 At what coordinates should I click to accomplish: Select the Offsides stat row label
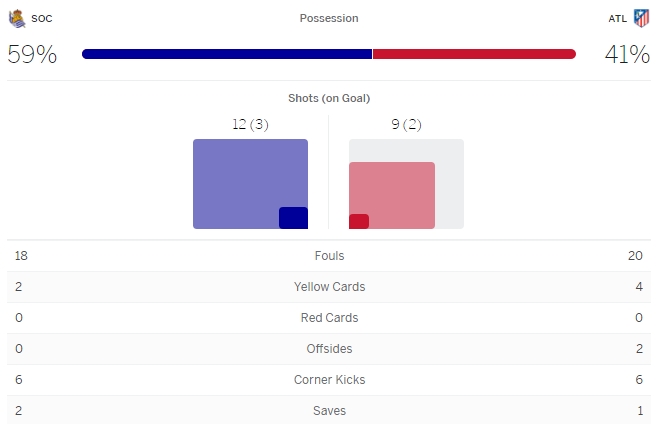point(329,349)
